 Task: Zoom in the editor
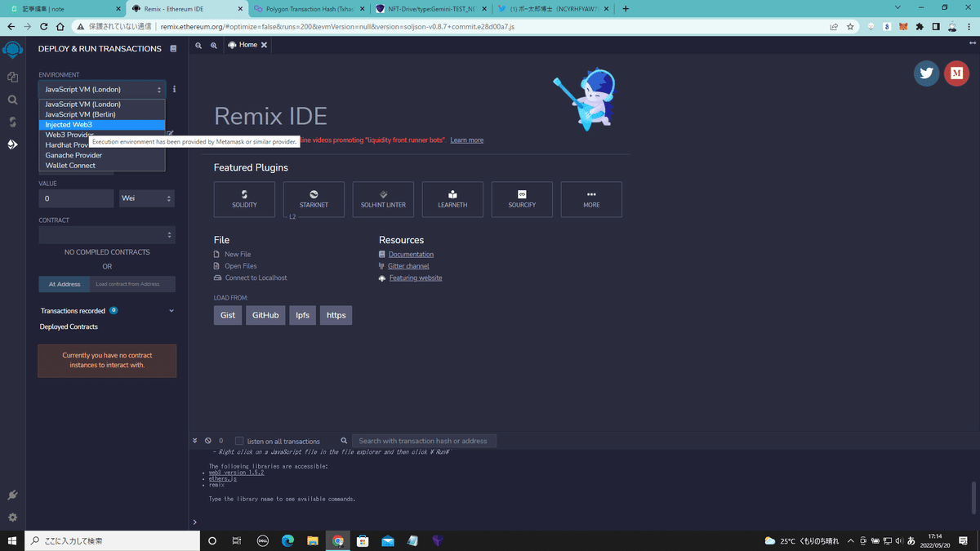tap(214, 46)
